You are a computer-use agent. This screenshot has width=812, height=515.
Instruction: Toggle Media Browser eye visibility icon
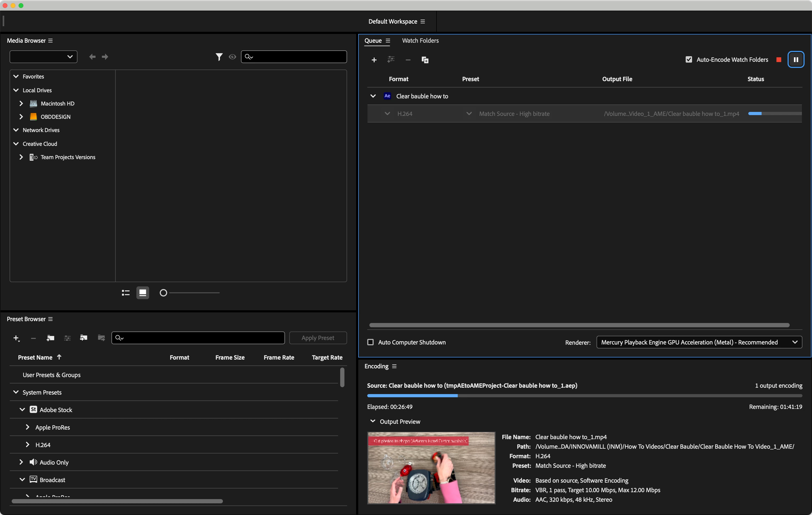click(x=232, y=57)
